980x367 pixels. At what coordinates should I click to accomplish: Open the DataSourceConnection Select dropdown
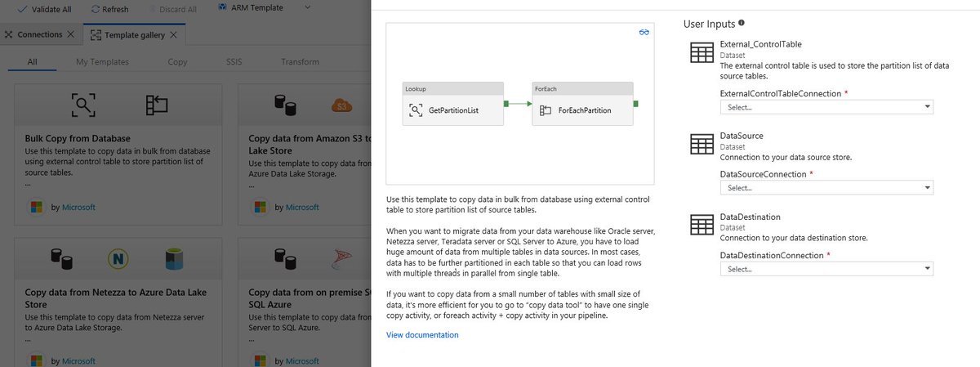click(826, 188)
